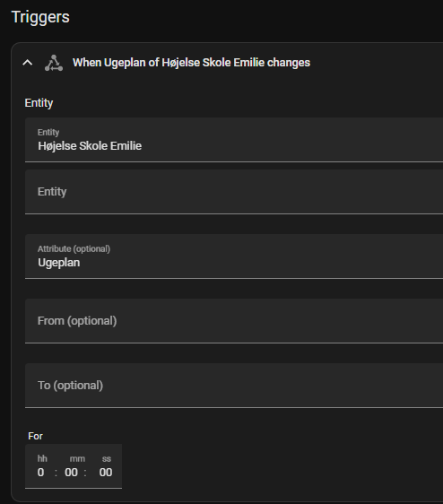Click the mm label in duration field
This screenshot has height=504, width=443.
click(77, 458)
